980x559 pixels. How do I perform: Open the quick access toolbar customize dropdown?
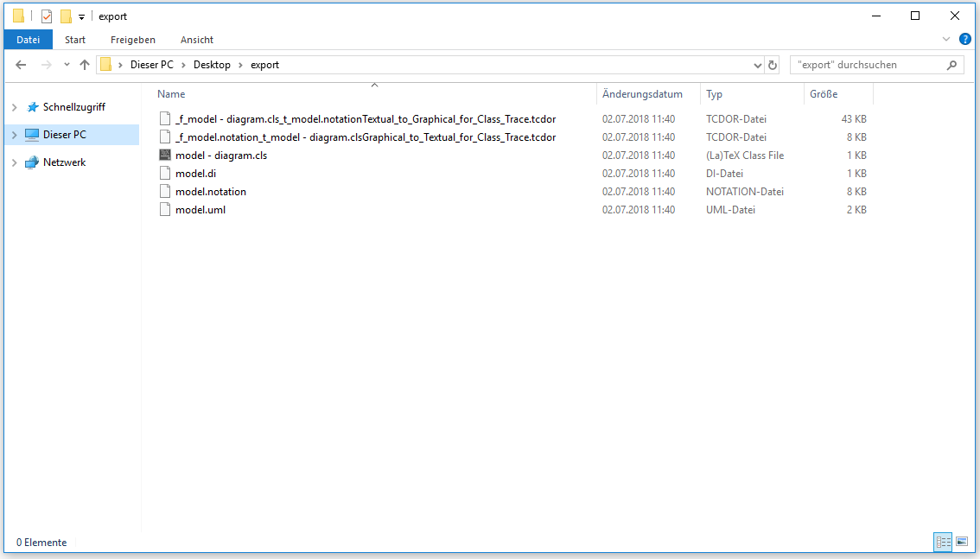(x=81, y=16)
